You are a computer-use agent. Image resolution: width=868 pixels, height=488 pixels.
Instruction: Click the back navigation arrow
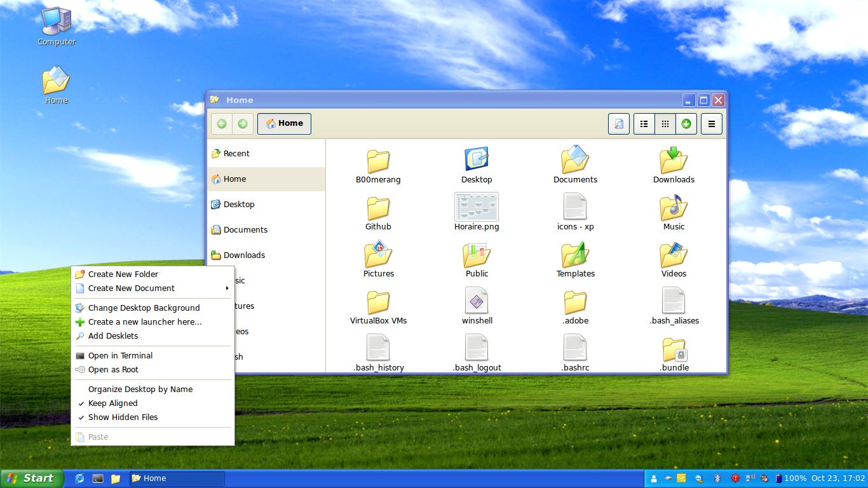(x=221, y=123)
